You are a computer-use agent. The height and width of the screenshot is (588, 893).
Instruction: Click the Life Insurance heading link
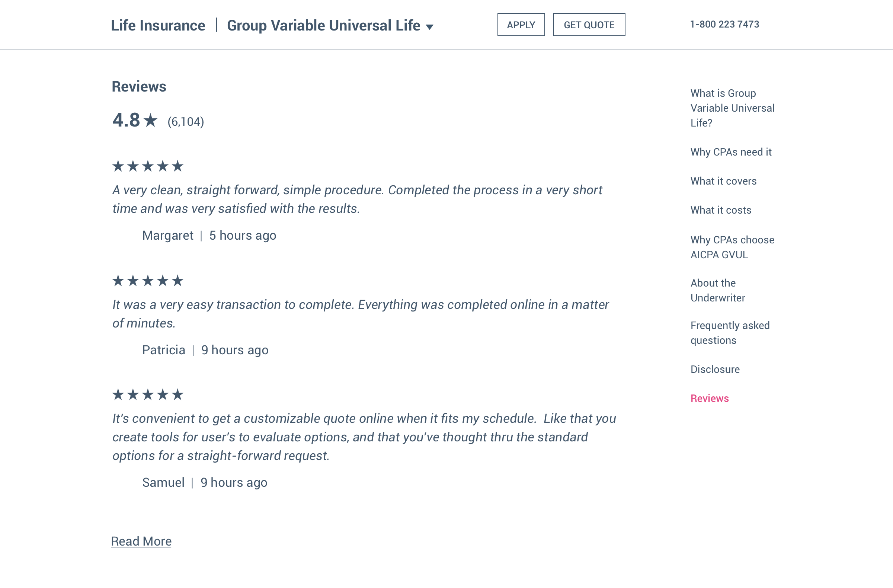(158, 26)
